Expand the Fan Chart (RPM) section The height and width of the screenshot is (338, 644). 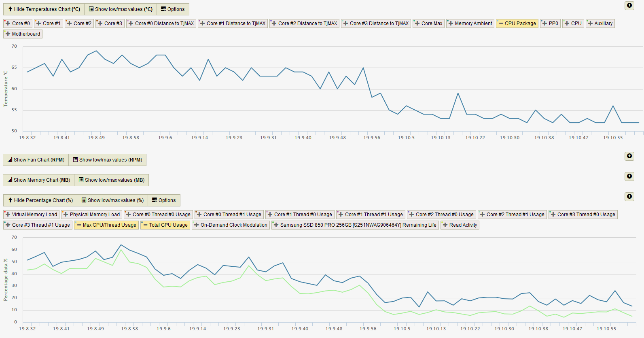[36, 160]
